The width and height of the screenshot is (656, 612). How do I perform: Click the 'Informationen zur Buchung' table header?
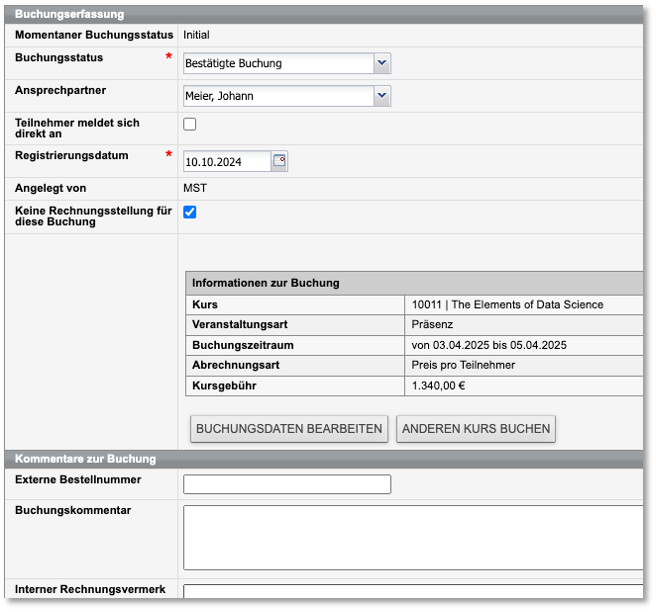tap(266, 283)
